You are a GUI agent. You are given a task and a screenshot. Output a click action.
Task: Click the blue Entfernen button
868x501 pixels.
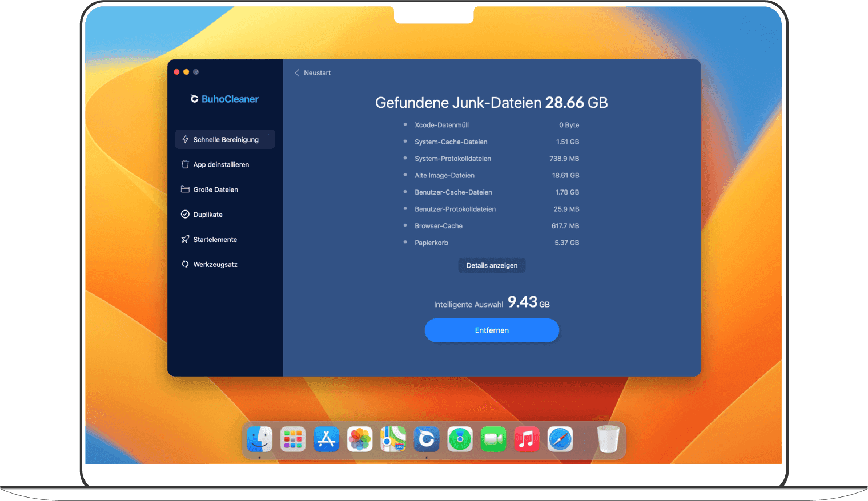tap(492, 330)
